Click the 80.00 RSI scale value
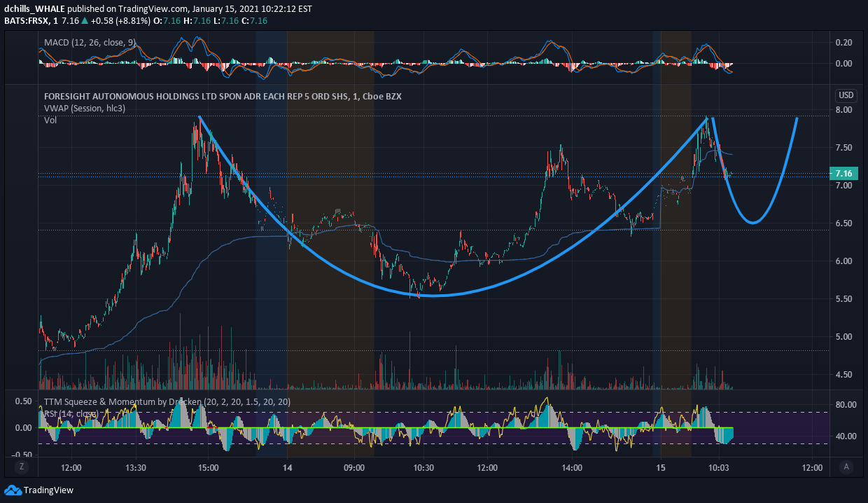 pos(845,405)
